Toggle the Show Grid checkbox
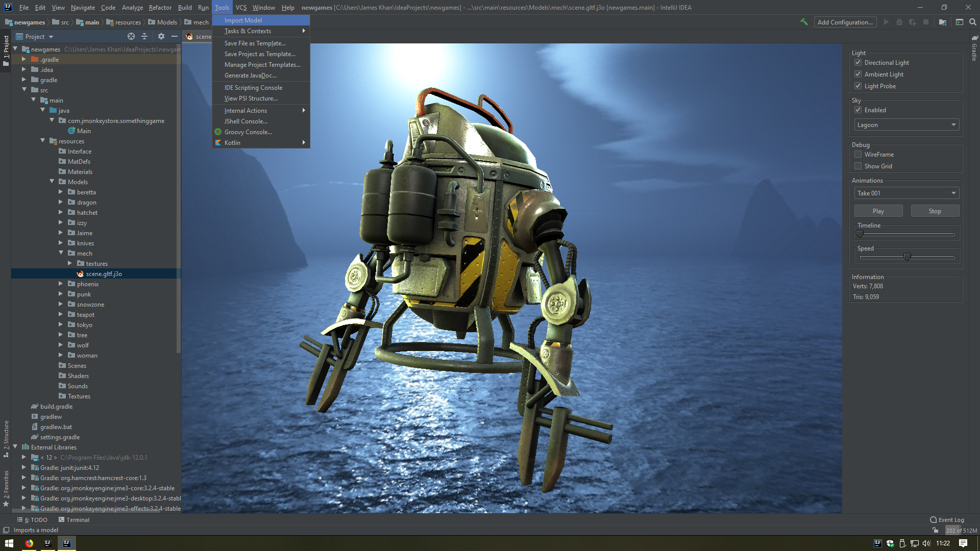The height and width of the screenshot is (551, 980). coord(858,166)
